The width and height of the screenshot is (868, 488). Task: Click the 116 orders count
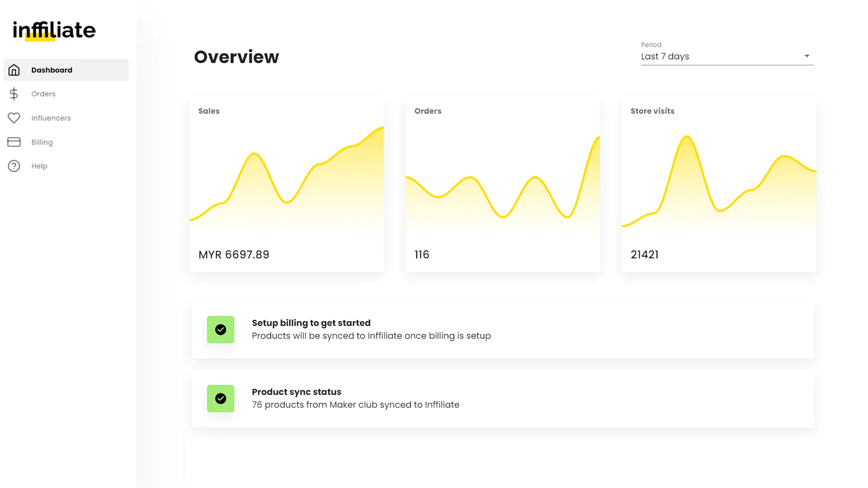click(x=422, y=255)
